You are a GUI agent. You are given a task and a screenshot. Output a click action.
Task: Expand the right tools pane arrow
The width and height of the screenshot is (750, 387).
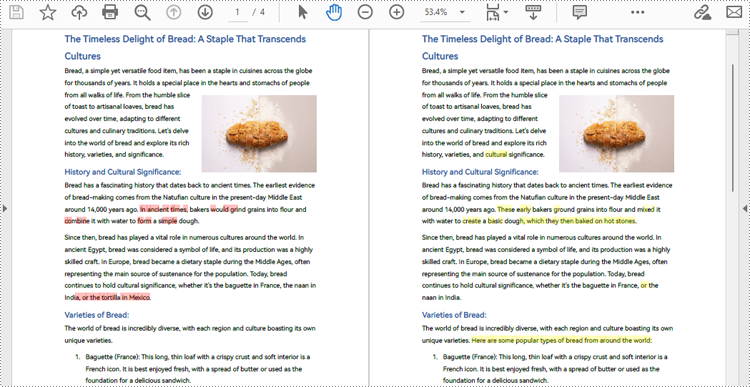point(745,208)
